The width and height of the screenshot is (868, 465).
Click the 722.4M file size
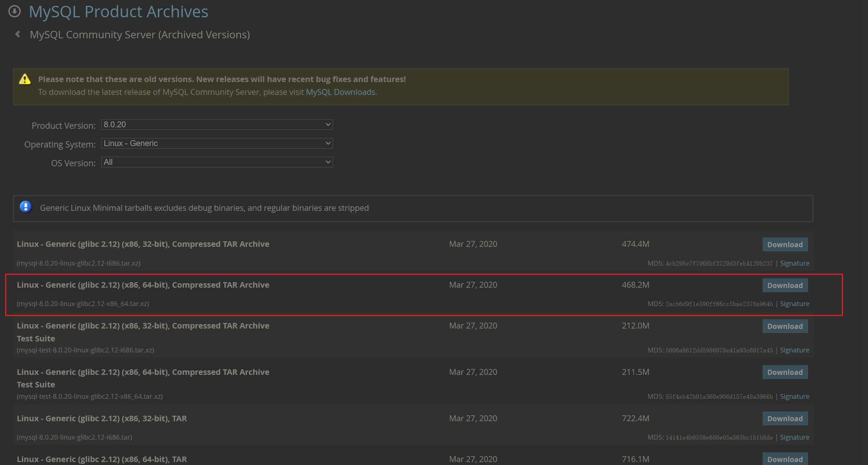pyautogui.click(x=635, y=419)
